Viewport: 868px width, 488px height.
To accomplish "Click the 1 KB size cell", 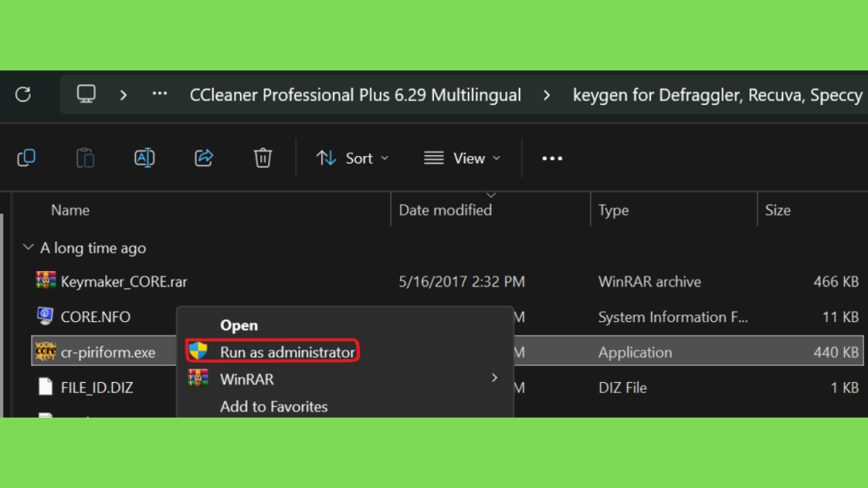I will click(845, 388).
